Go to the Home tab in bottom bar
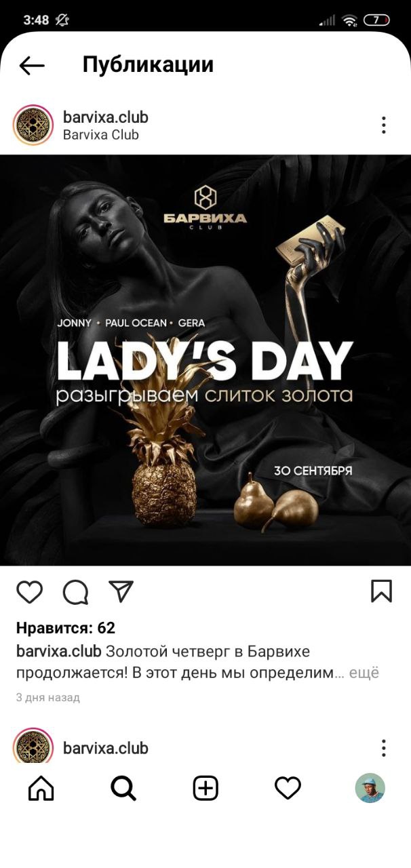411x868 pixels. pos(41,788)
